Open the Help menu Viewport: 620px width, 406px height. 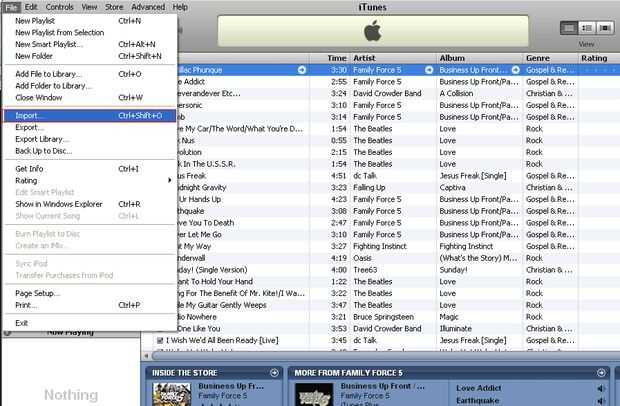tap(180, 7)
